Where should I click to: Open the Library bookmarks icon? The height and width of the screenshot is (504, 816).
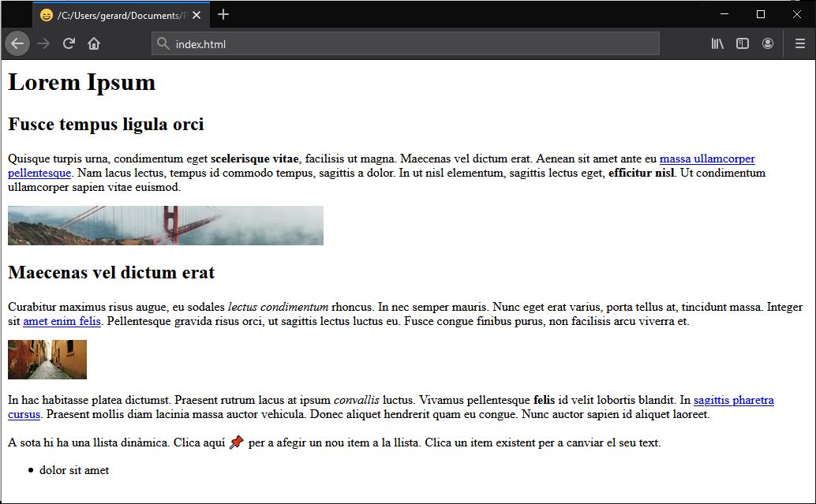tap(717, 44)
